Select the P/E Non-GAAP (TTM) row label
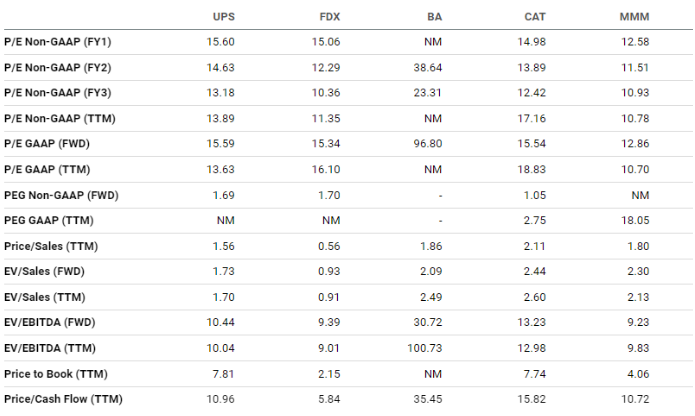Screen dimensions: 695x416 point(60,119)
